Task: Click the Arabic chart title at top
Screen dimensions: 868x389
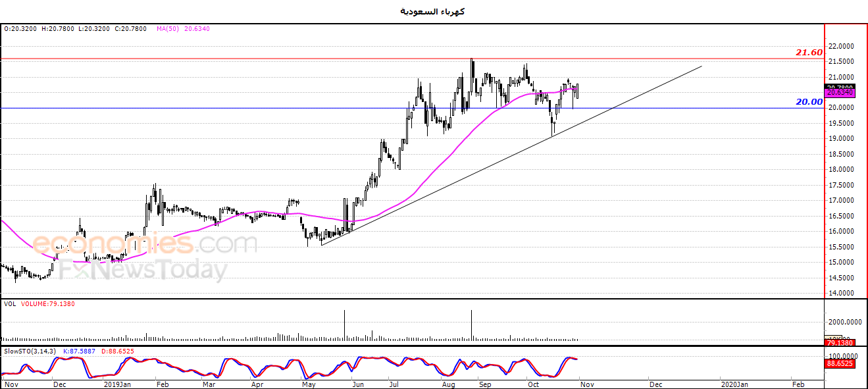Action: point(432,11)
